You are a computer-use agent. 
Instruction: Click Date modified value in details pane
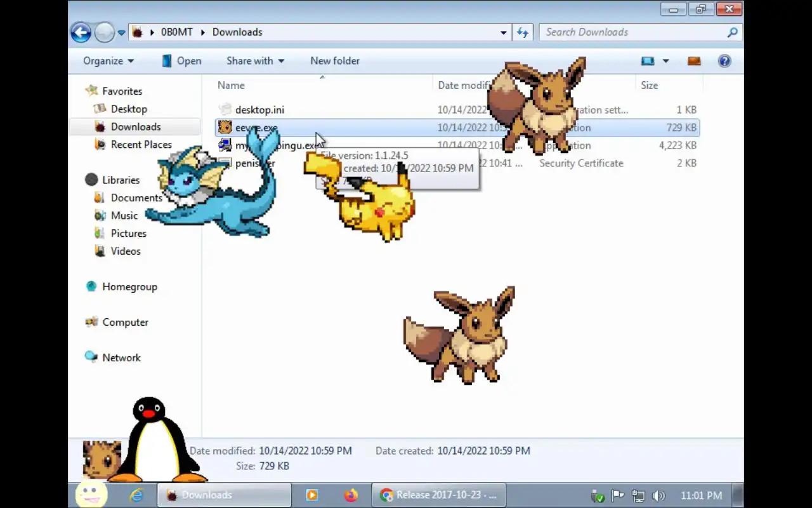tap(305, 451)
